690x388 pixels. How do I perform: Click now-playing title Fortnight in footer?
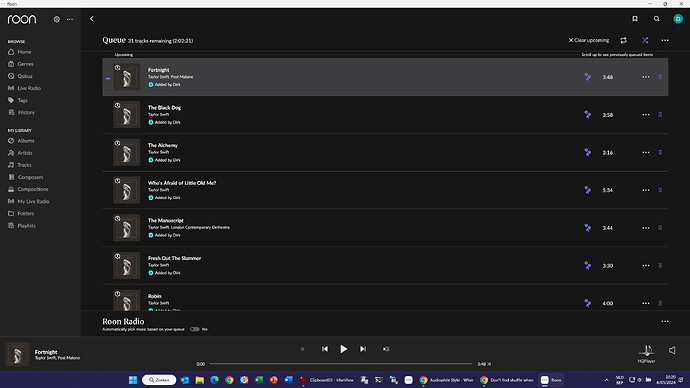point(46,352)
